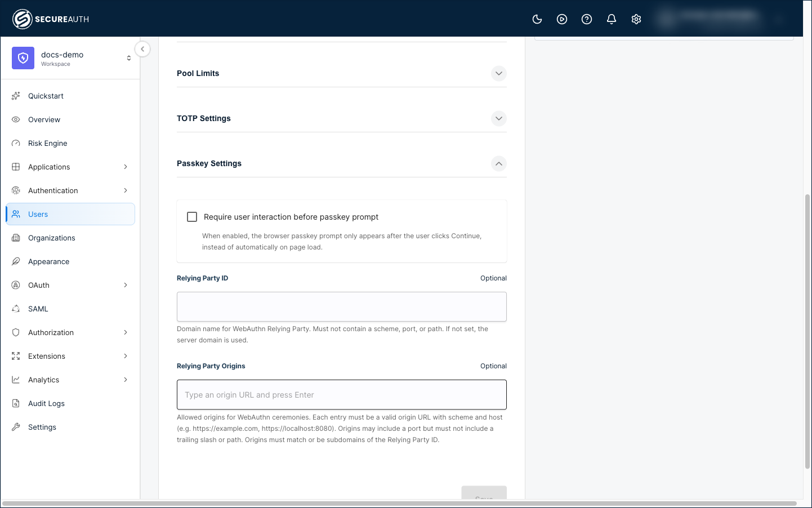This screenshot has height=508, width=812.
Task: Click the SecureAuth logo
Action: [x=51, y=19]
